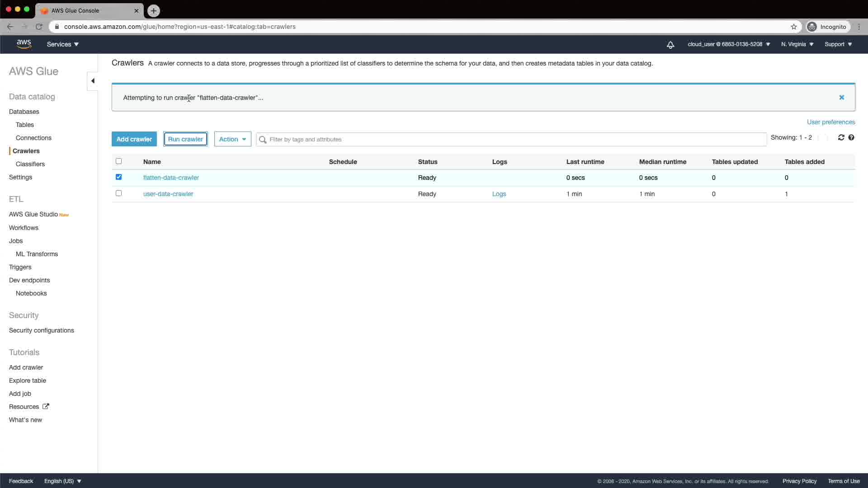This screenshot has width=868, height=488.
Task: Open the Logs link for user-data-crawler
Action: pyautogui.click(x=499, y=194)
